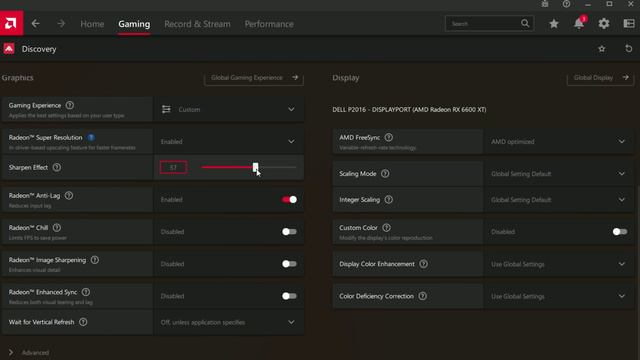This screenshot has width=640, height=360.
Task: Click the Discovery title text
Action: click(x=39, y=49)
